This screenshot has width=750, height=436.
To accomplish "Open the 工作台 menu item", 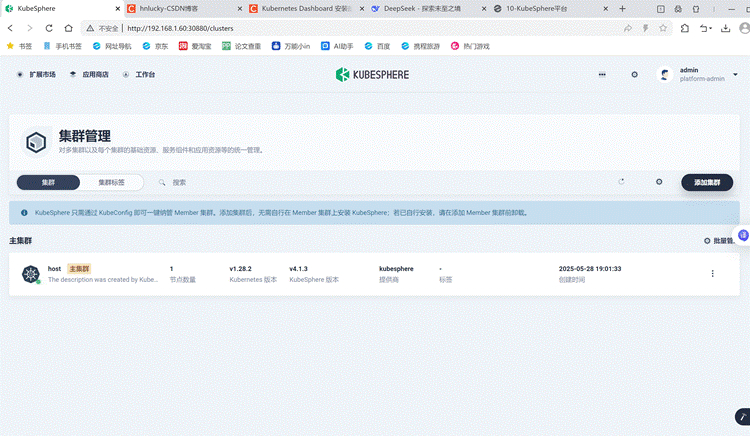I will coord(139,75).
